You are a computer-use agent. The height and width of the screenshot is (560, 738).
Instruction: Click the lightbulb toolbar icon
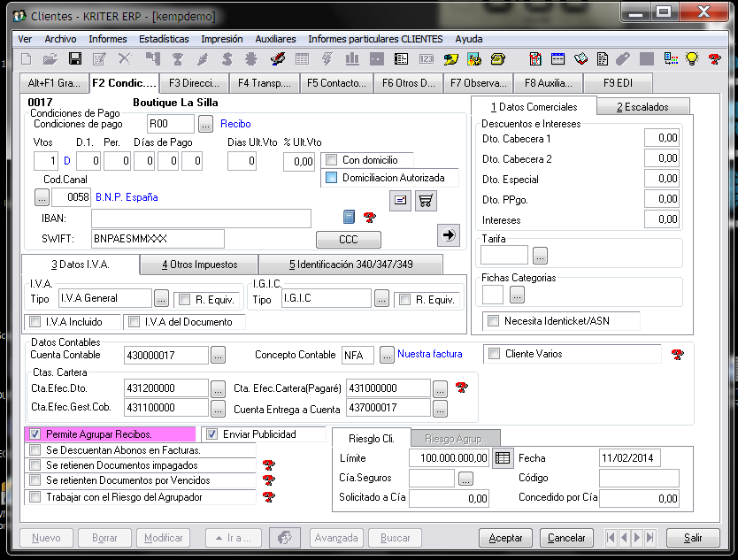692,58
